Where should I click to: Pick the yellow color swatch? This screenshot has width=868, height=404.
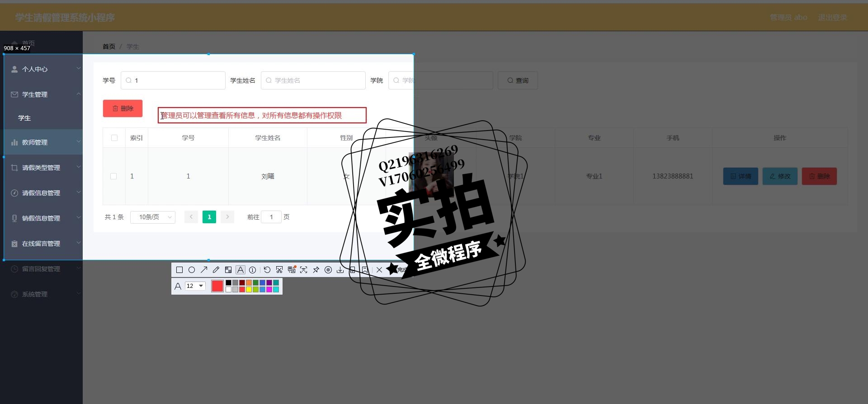tap(249, 289)
